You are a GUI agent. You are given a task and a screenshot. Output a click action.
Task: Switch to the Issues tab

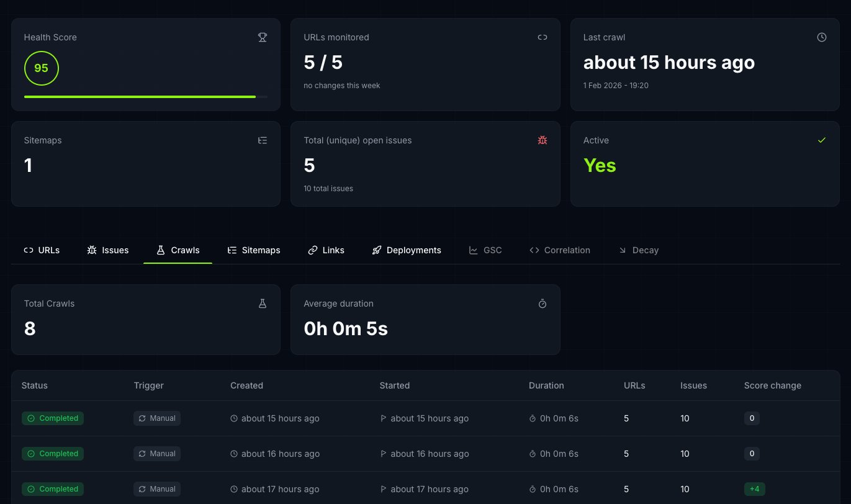108,250
